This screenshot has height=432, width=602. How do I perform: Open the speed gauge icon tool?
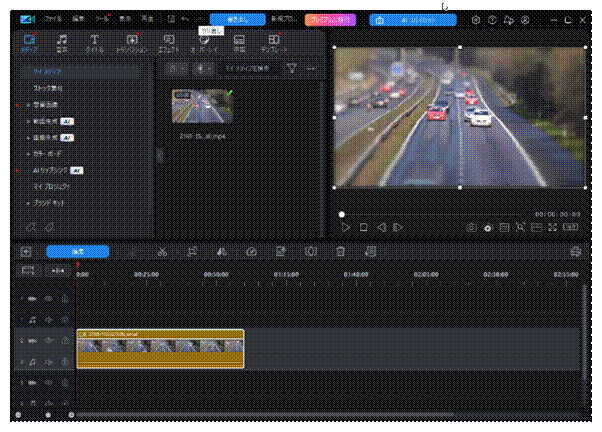[x=251, y=252]
